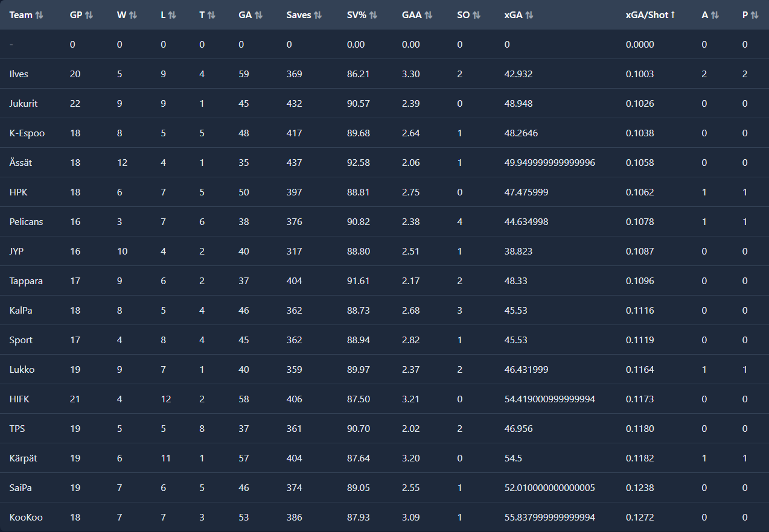
Task: Click the sort arrows beside GP header
Action: click(89, 15)
